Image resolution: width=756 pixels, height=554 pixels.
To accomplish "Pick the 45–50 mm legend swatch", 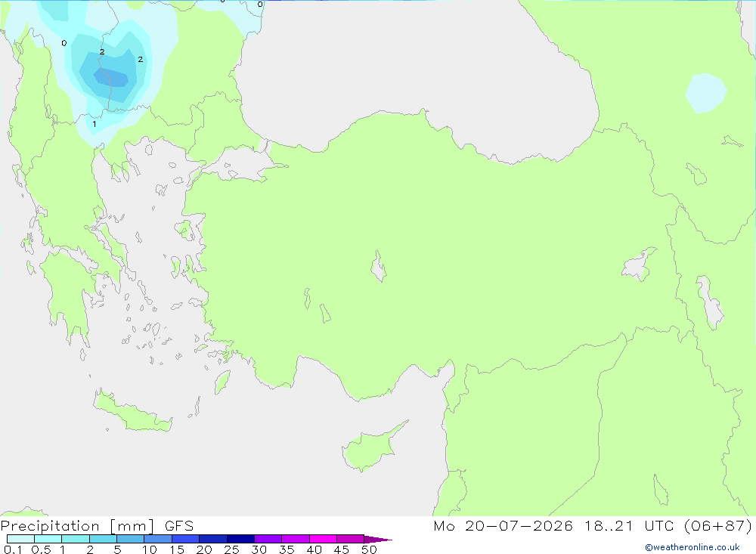I will click(x=351, y=539).
